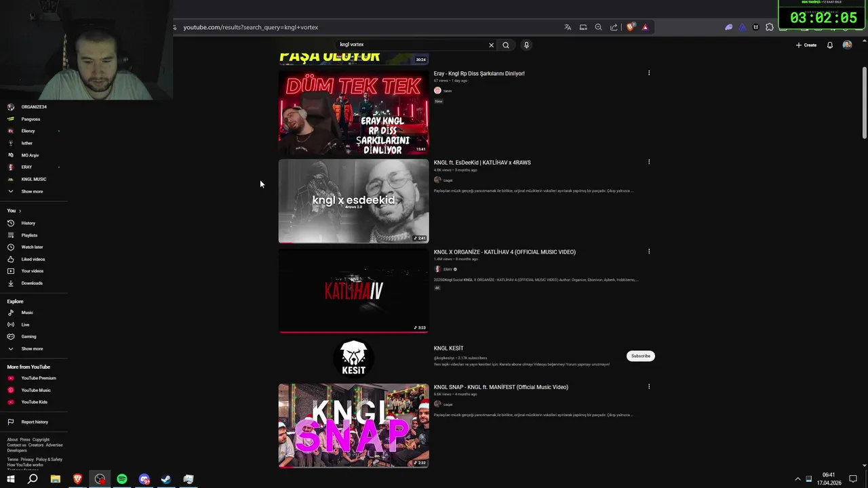
Task: Open YouTube Kids link in sidebar
Action: click(34, 402)
